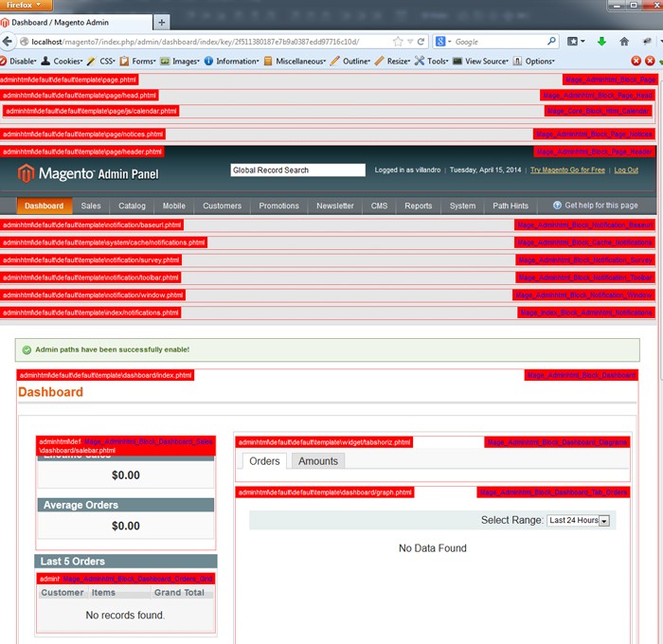Bookmark page with the star icon
Screen dimensions: 663x644
(398, 42)
